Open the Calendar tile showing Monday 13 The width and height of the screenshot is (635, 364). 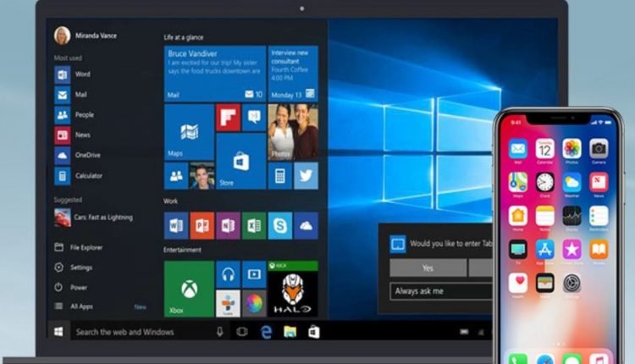[293, 74]
